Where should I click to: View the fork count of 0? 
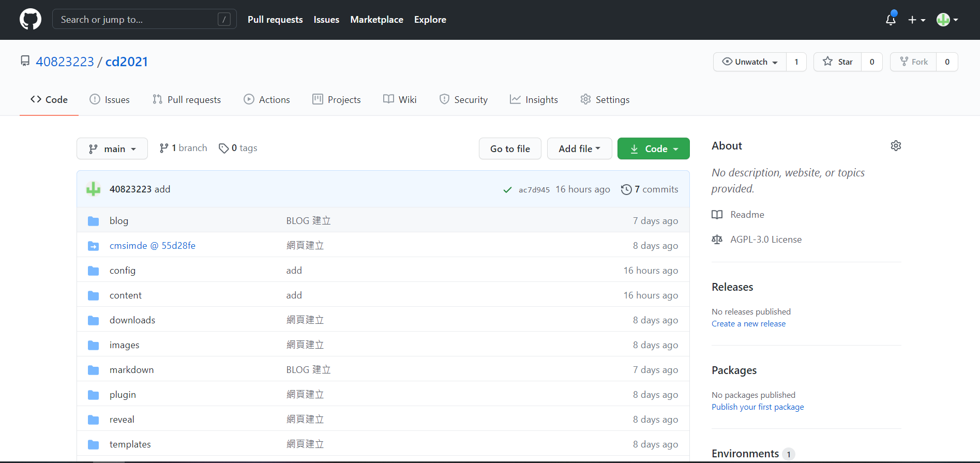tap(947, 62)
